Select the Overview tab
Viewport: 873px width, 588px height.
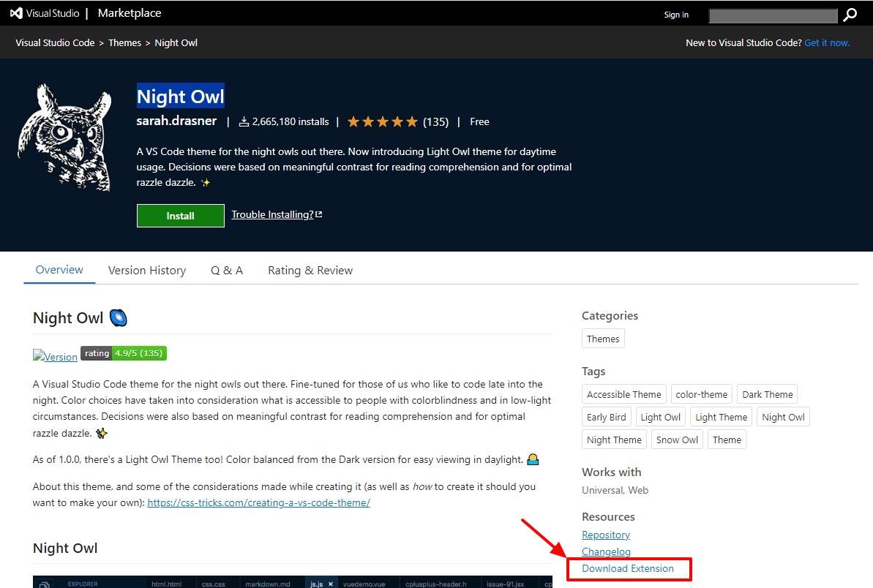(59, 270)
